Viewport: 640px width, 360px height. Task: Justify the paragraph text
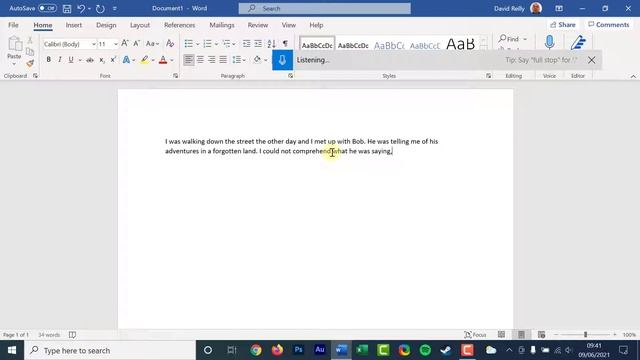click(x=223, y=60)
